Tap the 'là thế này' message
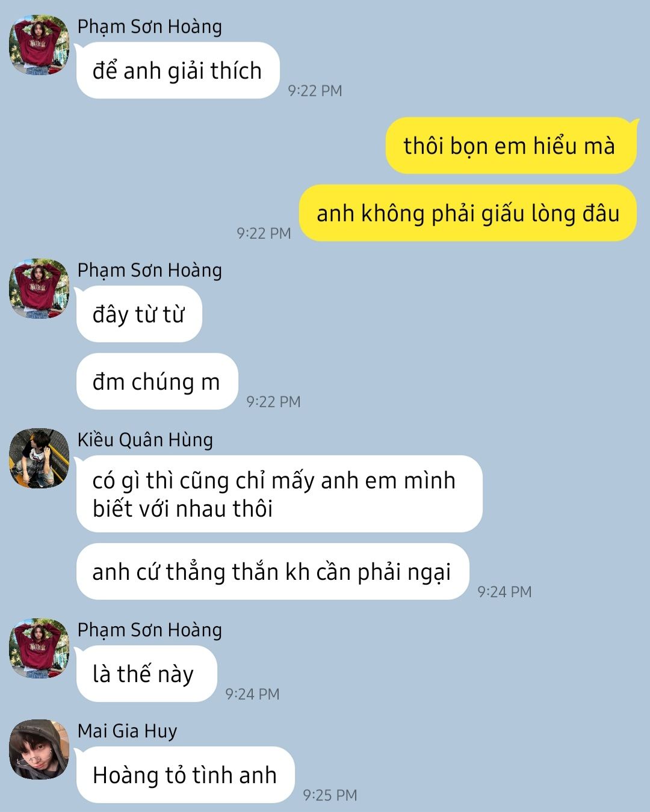Viewport: 650px width, 812px height. (x=146, y=674)
